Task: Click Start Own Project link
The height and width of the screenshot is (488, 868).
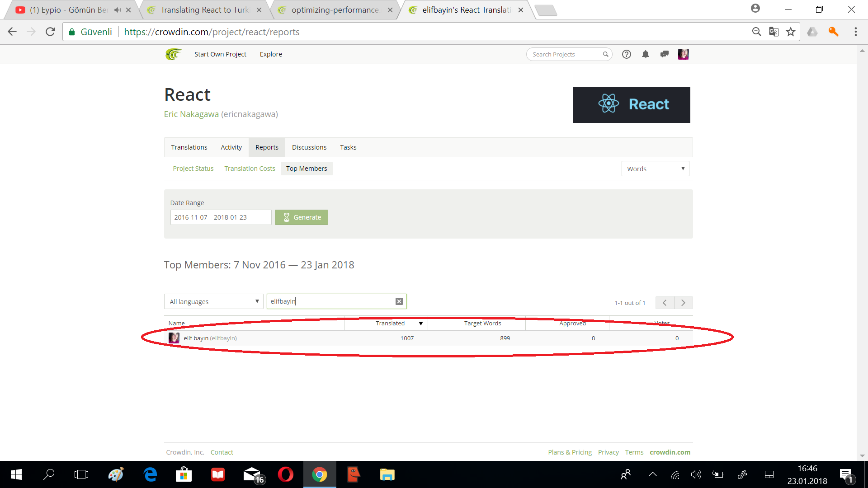Action: [x=220, y=54]
